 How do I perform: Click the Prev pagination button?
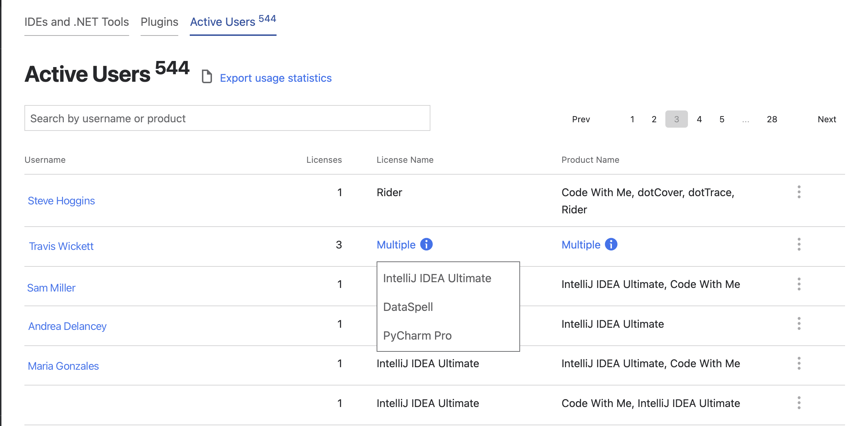click(x=581, y=119)
